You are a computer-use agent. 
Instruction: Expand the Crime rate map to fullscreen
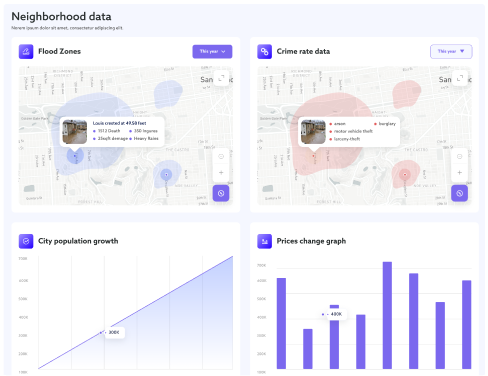click(x=460, y=78)
